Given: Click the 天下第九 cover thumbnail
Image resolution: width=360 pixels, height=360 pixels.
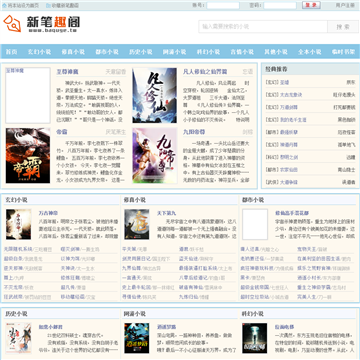Looking at the screenshot, I should point(137,224).
